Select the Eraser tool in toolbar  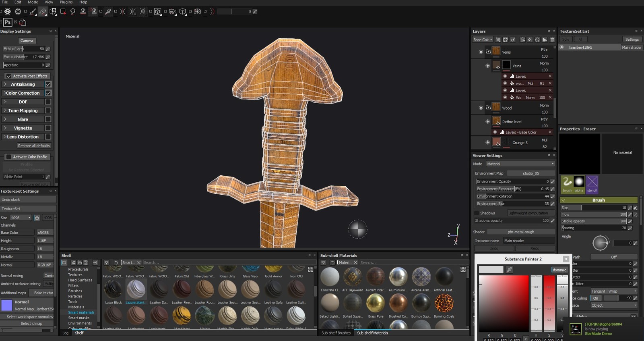43,11
